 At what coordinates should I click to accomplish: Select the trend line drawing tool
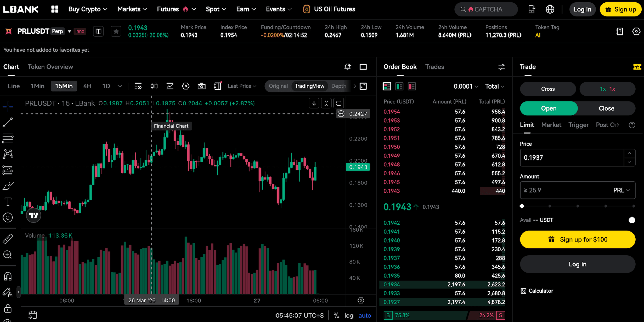coord(8,122)
